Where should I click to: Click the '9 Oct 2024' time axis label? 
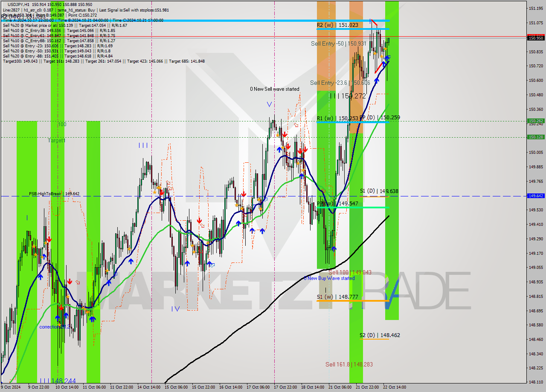[10, 387]
